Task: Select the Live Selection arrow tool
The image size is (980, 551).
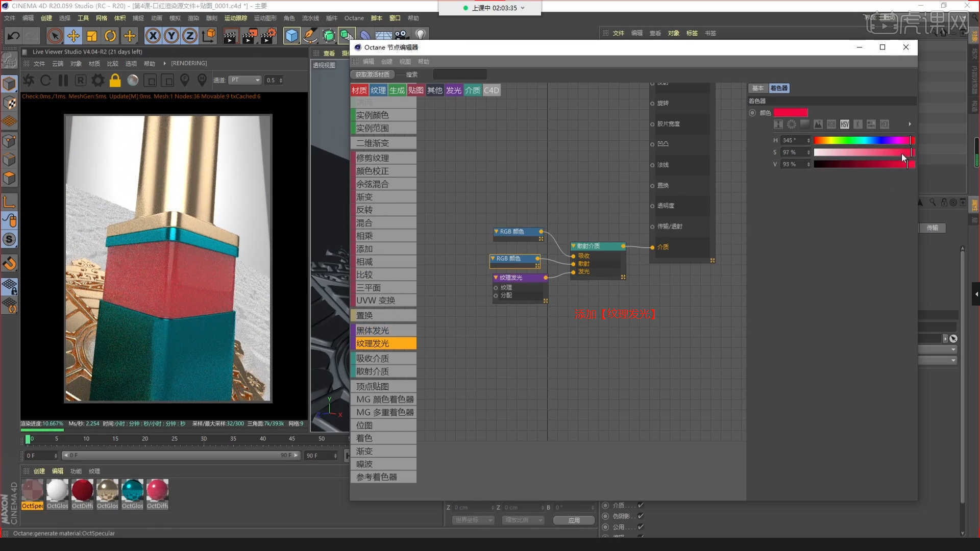Action: point(55,36)
